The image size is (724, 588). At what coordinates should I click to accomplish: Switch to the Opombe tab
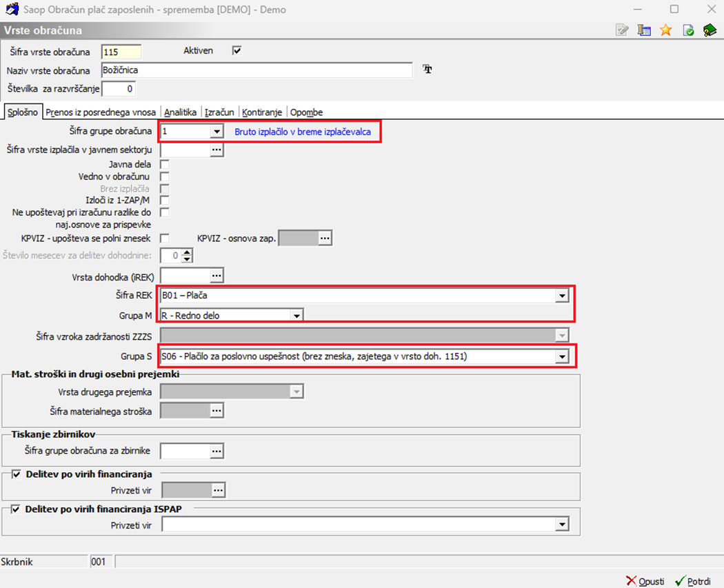click(307, 112)
